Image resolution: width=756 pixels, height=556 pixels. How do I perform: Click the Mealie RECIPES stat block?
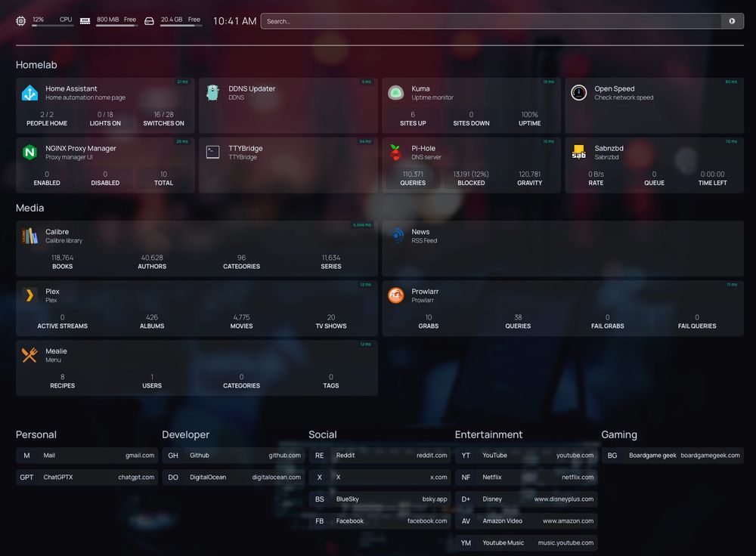coord(62,381)
